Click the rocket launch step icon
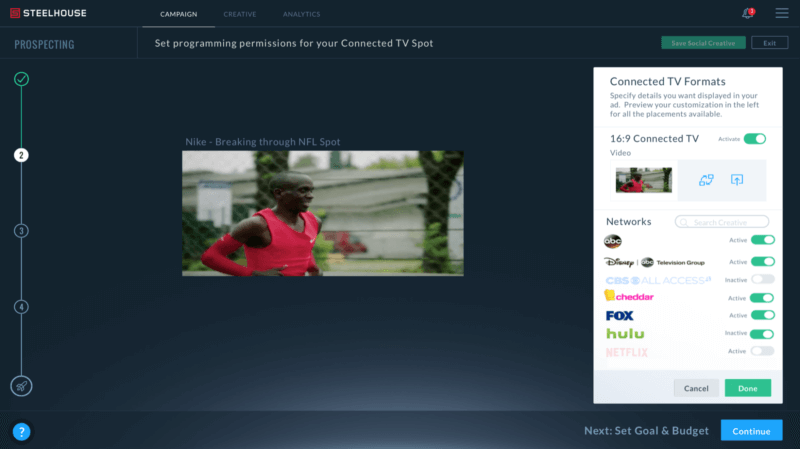Screen dimensions: 800x449 [21, 386]
